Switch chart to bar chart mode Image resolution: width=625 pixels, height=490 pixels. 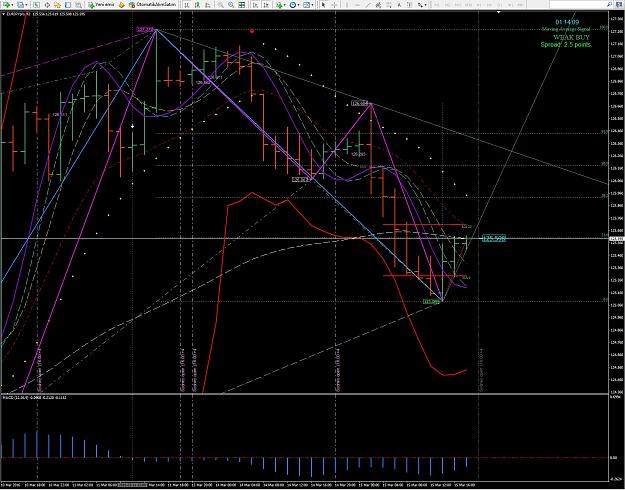[186, 5]
